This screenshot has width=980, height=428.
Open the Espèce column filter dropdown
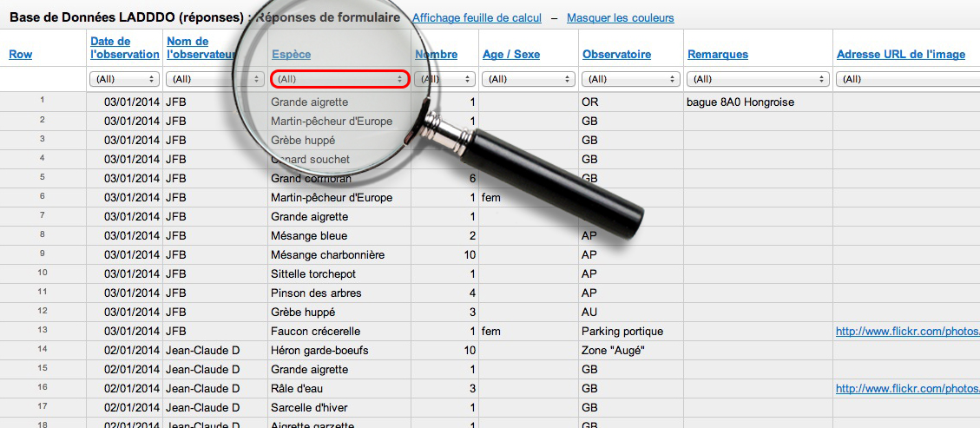339,79
